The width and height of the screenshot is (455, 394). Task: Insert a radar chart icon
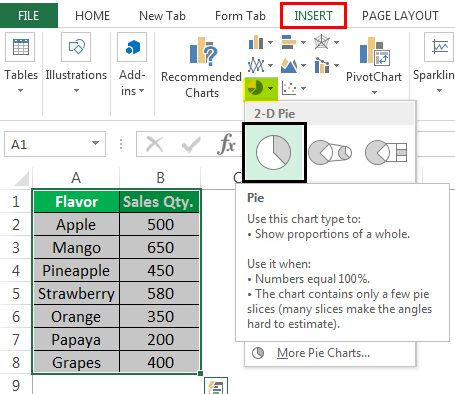(322, 42)
